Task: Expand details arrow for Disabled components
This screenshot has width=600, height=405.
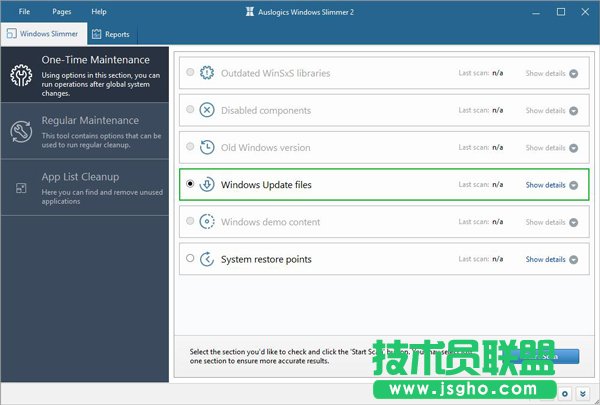Action: [574, 111]
